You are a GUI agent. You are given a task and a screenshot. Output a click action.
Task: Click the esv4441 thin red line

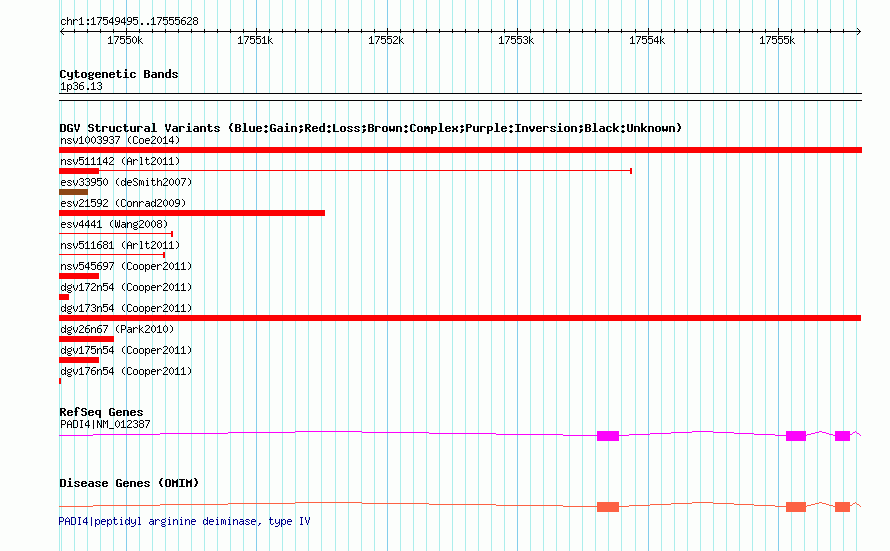[116, 234]
